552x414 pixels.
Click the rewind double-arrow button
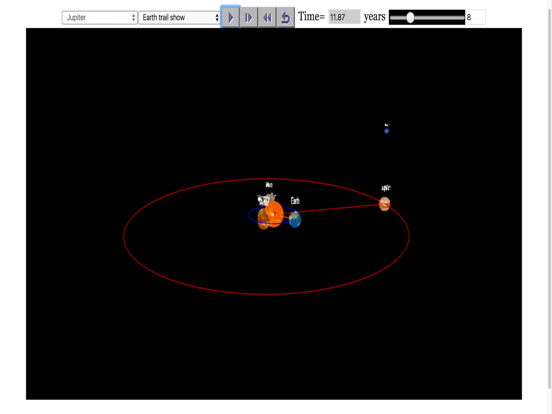pyautogui.click(x=267, y=17)
